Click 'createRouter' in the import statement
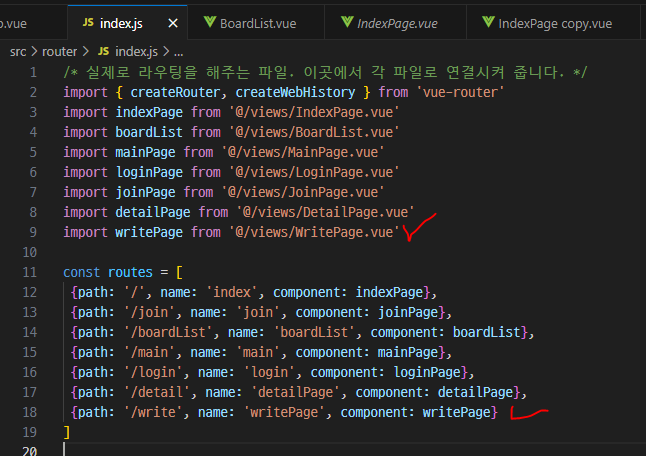Image resolution: width=646 pixels, height=456 pixels. 175,92
